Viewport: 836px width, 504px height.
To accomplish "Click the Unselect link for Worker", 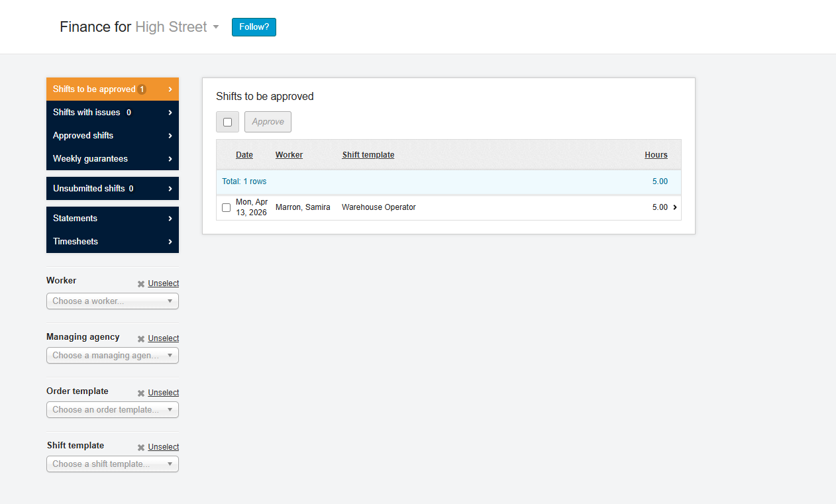I will [163, 283].
